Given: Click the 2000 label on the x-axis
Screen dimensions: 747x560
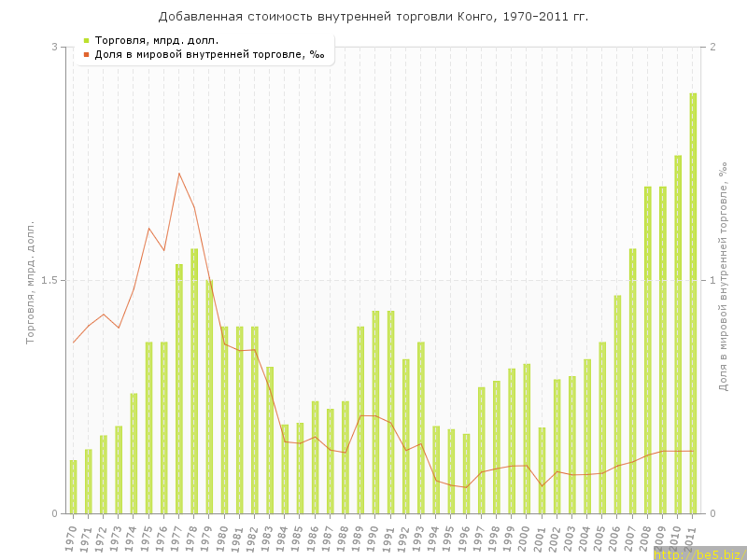Looking at the screenshot, I should pyautogui.click(x=527, y=539).
